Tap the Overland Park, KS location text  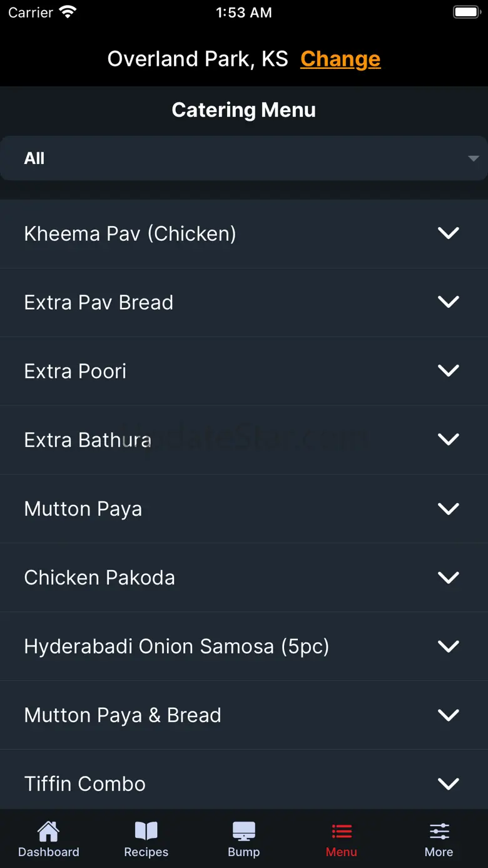(x=198, y=59)
